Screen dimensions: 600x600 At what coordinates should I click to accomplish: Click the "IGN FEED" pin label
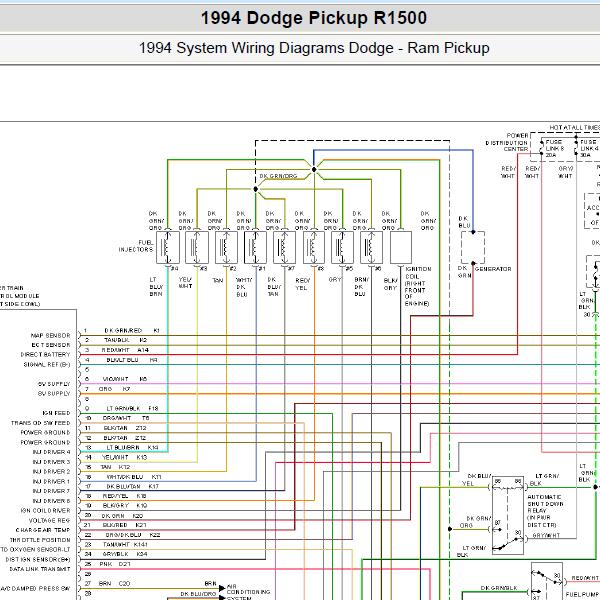click(57, 413)
